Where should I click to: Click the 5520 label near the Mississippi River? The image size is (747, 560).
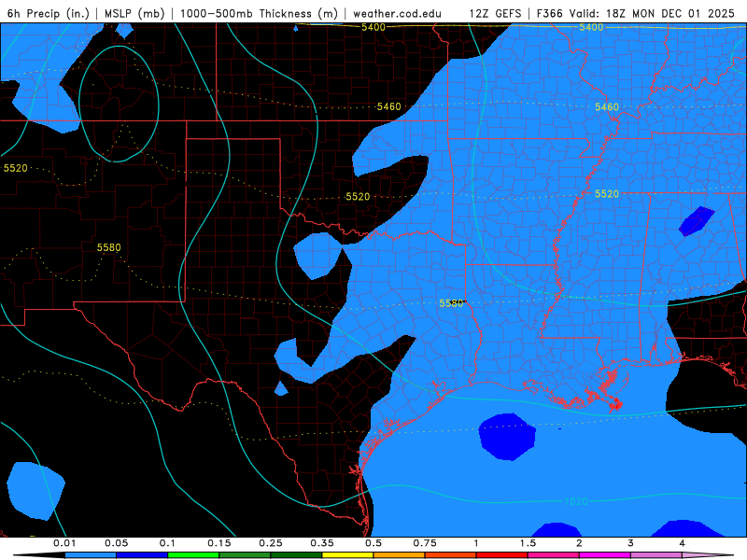point(607,194)
